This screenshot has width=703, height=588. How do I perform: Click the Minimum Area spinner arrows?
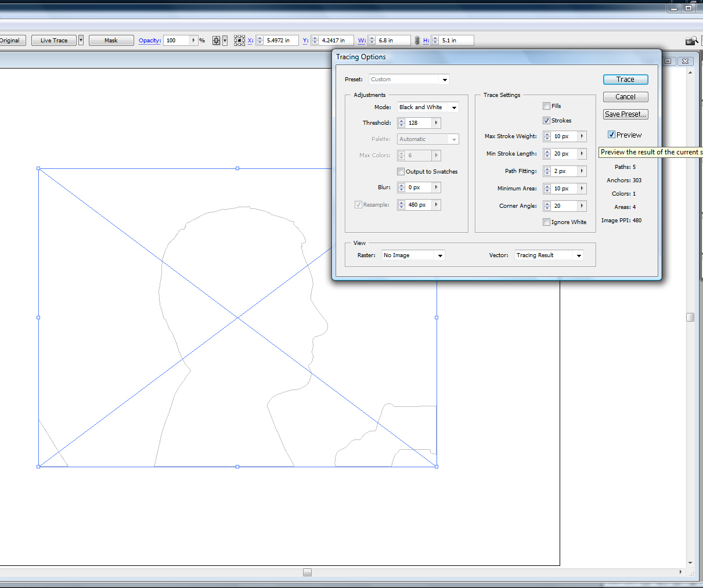[547, 189]
